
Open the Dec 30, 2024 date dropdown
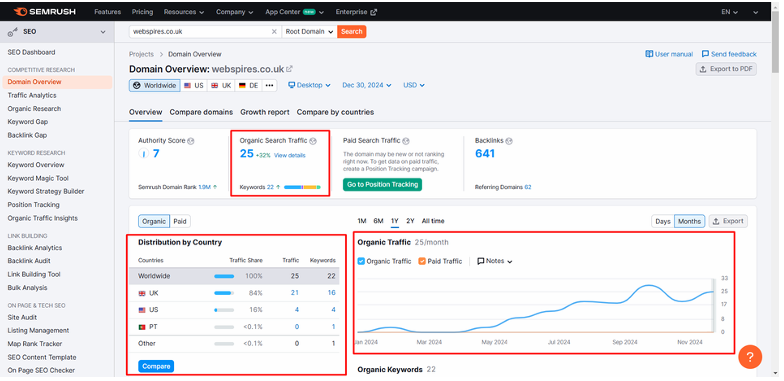[366, 86]
